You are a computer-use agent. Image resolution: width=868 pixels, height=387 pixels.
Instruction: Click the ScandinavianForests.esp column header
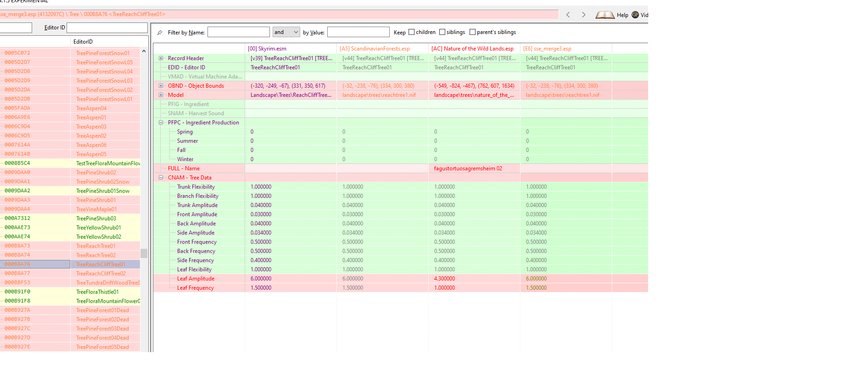pyautogui.click(x=382, y=49)
